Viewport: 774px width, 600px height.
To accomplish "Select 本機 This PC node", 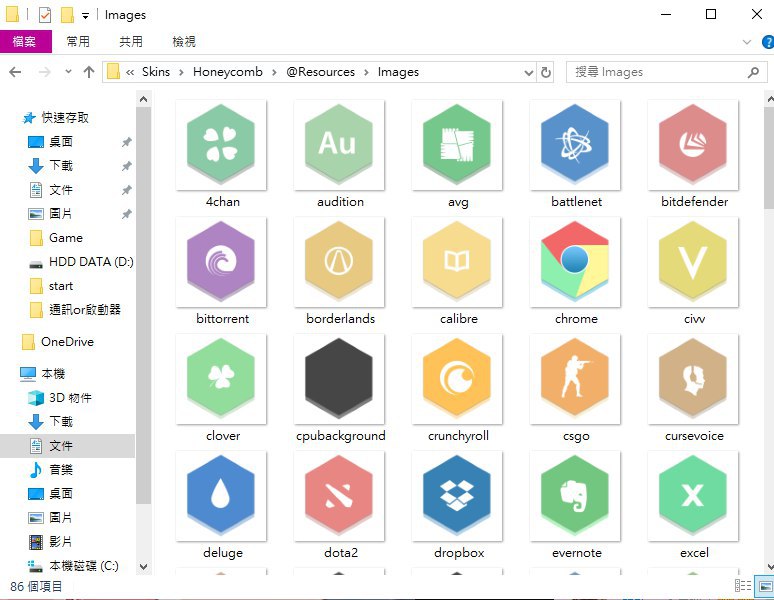I will [x=53, y=374].
